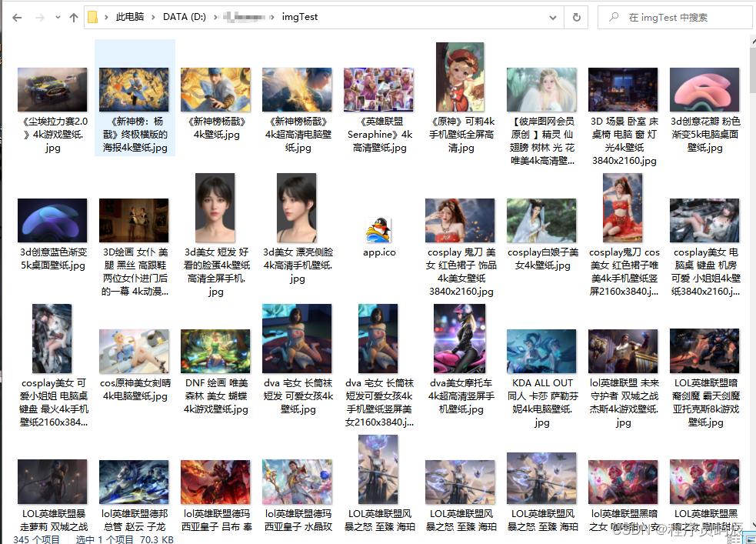The image size is (756, 544).
Task: Expand chevron before imgTest breadcrumb
Action: (x=272, y=18)
